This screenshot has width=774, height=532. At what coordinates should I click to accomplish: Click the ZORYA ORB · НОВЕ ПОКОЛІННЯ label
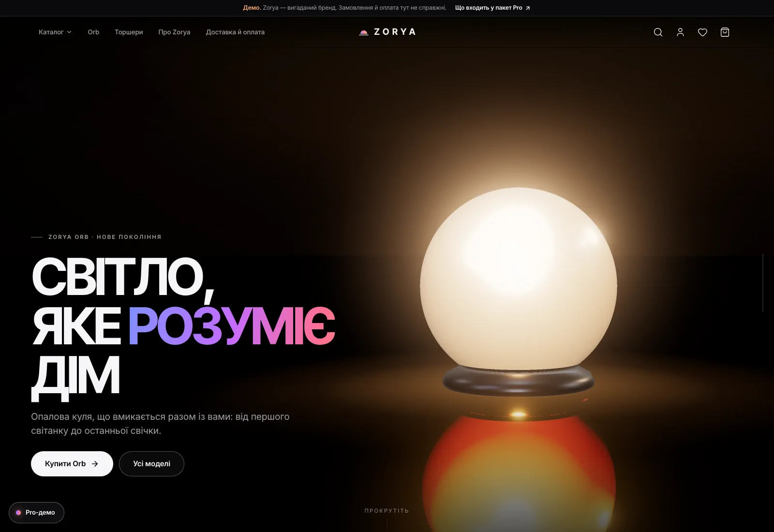tap(105, 237)
